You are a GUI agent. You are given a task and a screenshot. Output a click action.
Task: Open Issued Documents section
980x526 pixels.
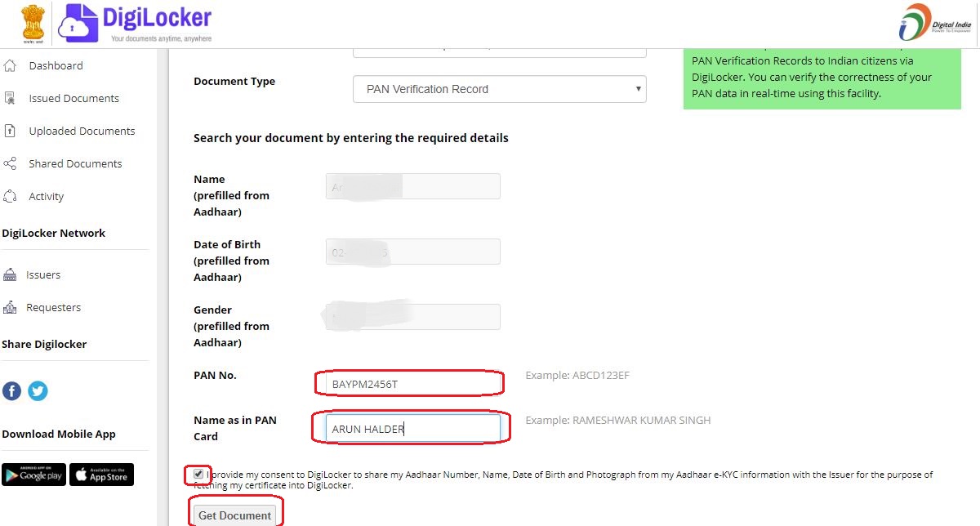pos(73,98)
